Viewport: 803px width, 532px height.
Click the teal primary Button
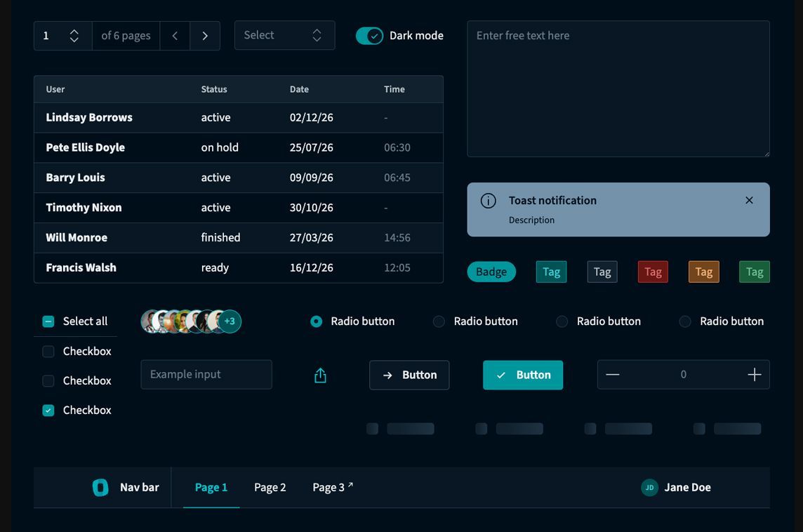523,375
